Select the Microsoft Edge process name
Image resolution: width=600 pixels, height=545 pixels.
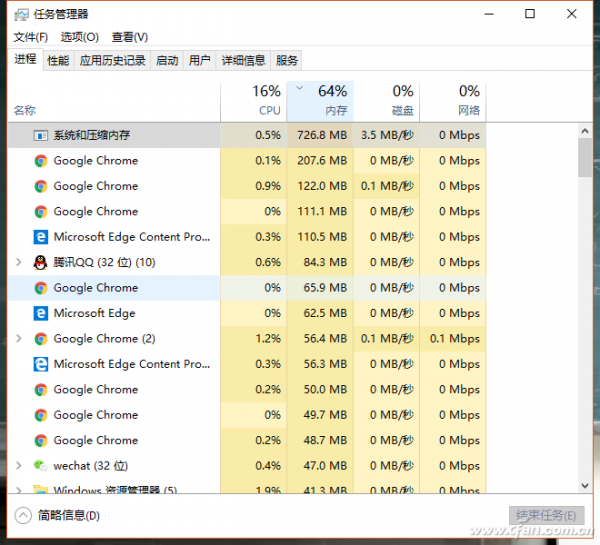tap(95, 313)
